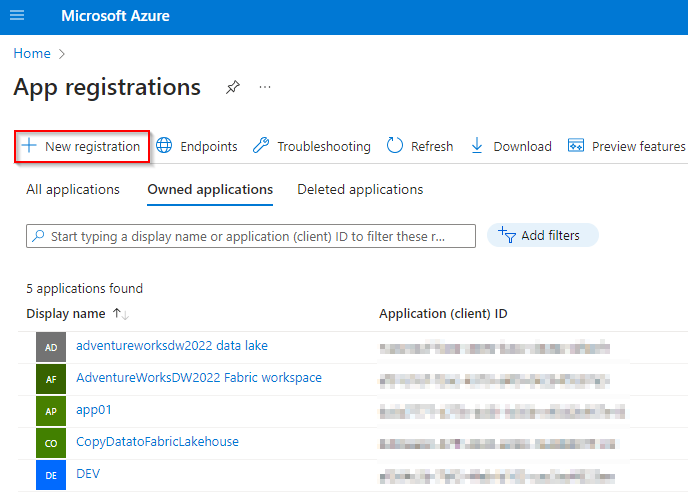Open the hamburger portal menu

(17, 16)
